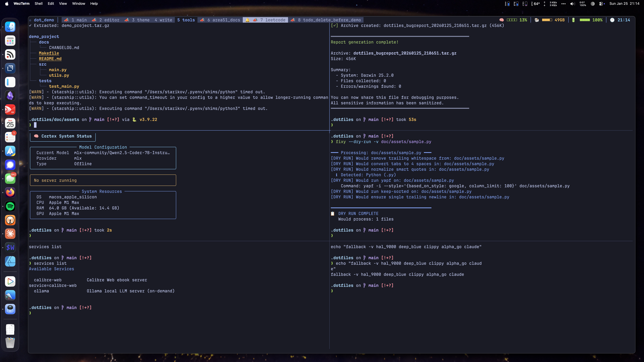Open Calendar showing Sun 25
Viewport: 644px width, 362px height.
pyautogui.click(x=10, y=123)
